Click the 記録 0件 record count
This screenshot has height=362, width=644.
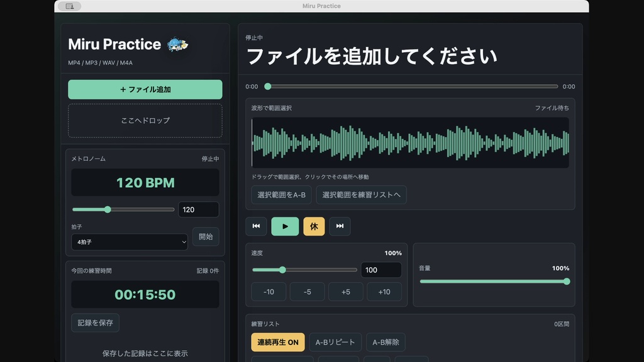pos(208,271)
